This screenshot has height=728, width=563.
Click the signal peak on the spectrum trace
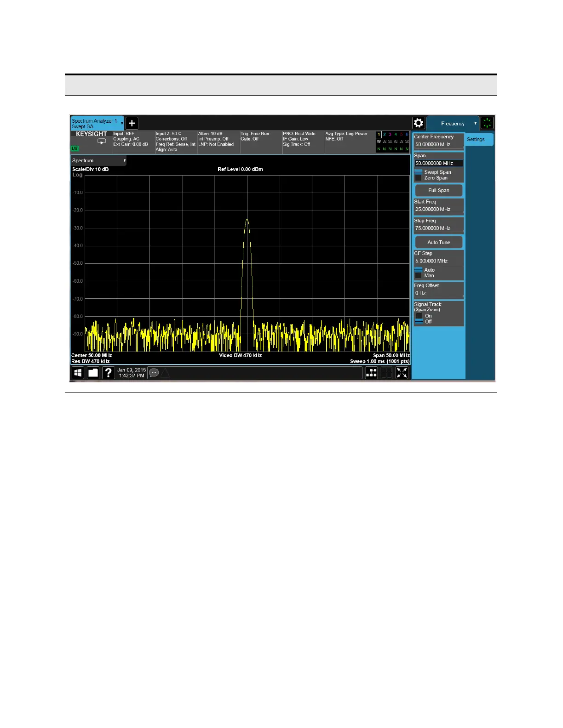click(247, 220)
